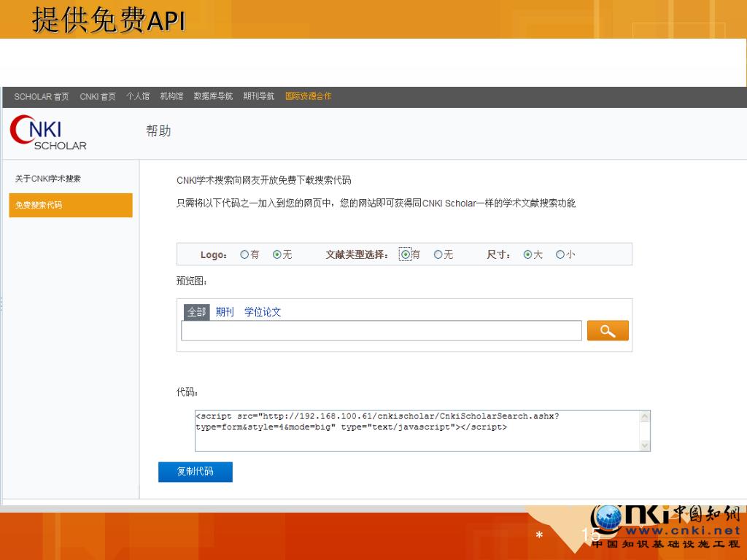Select 文献类型选择 无 radio option
747x560 pixels.
click(438, 254)
